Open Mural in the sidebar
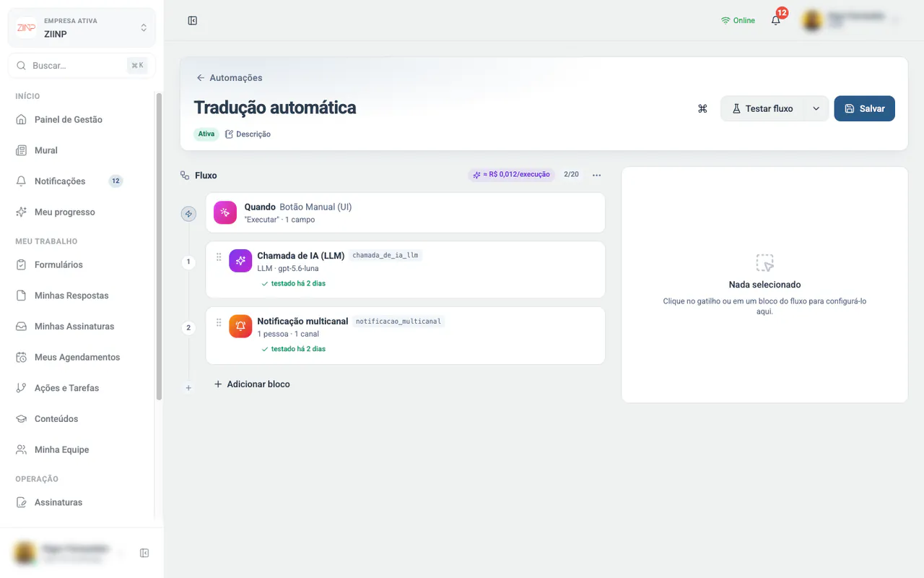924x578 pixels. pos(82,150)
